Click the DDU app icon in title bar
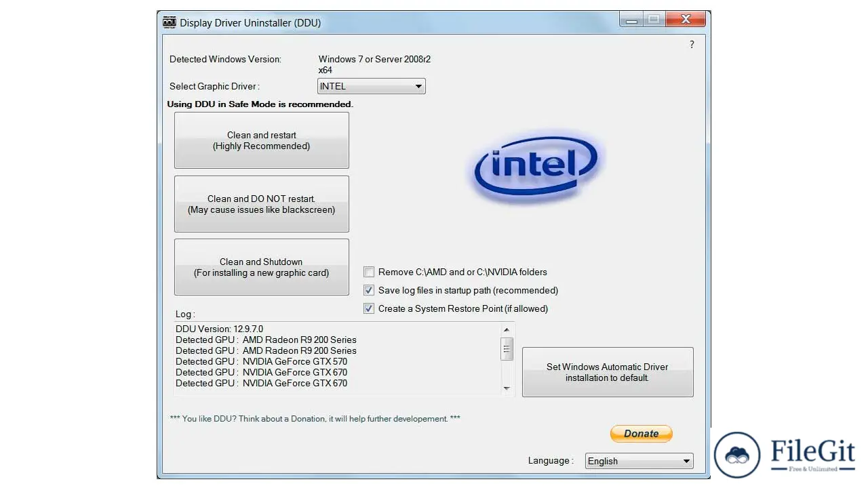 pyautogui.click(x=170, y=22)
